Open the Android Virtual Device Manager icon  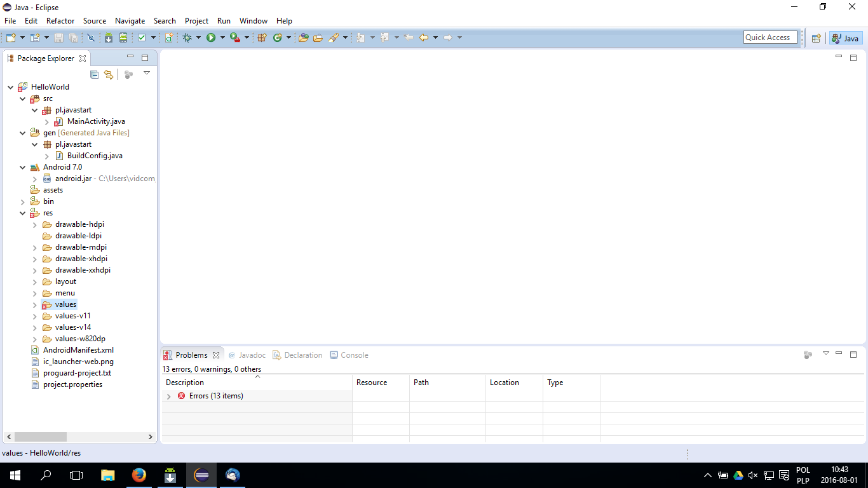123,37
